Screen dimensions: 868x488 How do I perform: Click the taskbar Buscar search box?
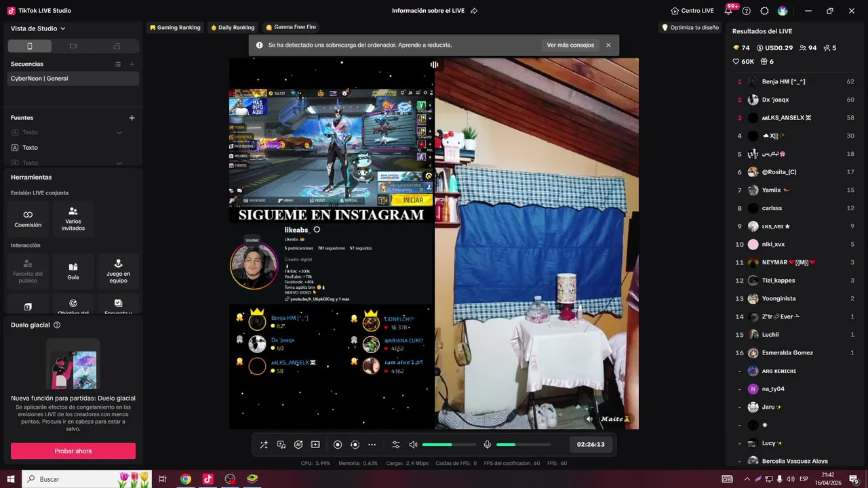pyautogui.click(x=87, y=479)
